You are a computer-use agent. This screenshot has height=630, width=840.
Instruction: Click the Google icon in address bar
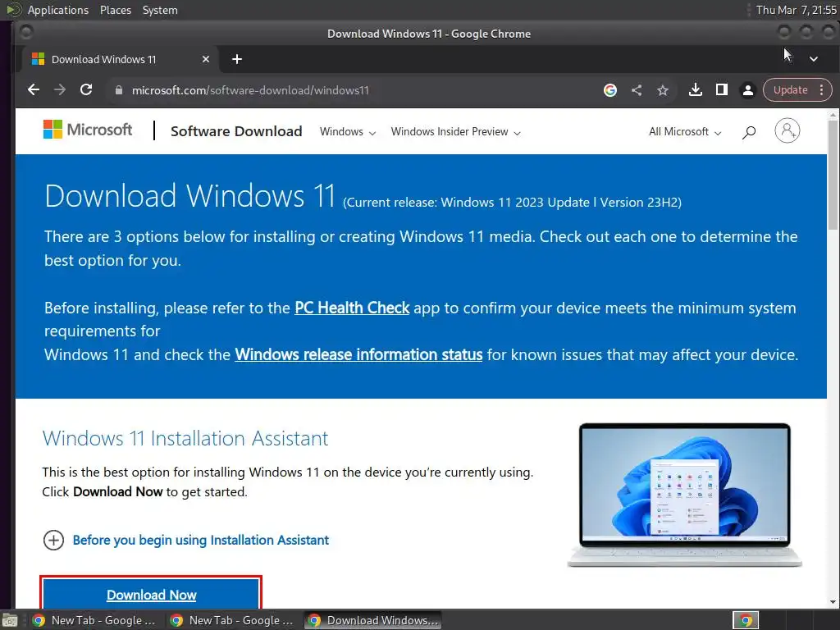coord(609,90)
